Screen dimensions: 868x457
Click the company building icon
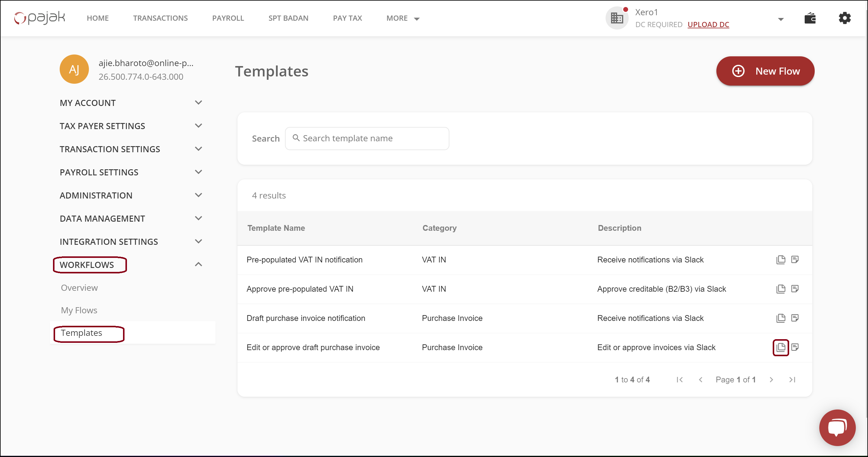[617, 18]
